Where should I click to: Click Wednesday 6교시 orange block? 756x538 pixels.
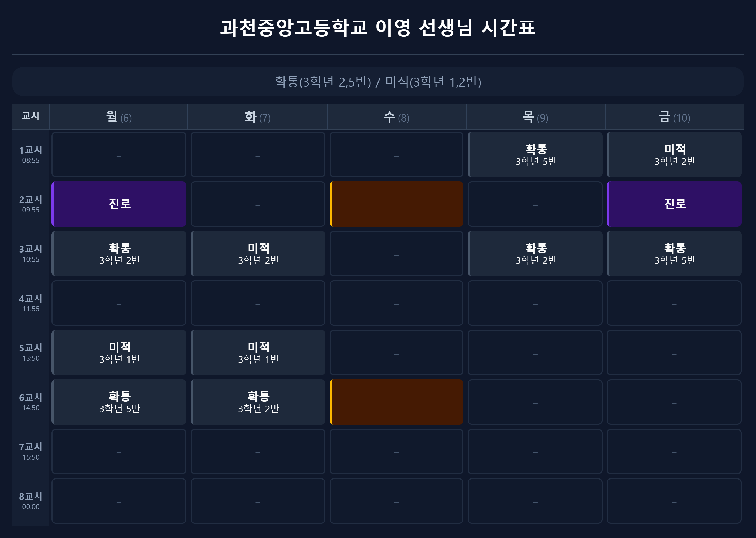[x=397, y=402]
